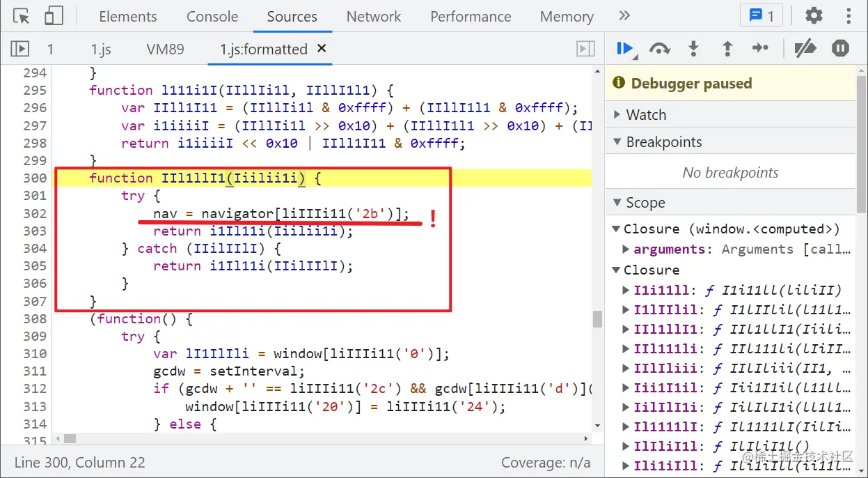Step over next function call
The height and width of the screenshot is (478, 868).
(659, 49)
